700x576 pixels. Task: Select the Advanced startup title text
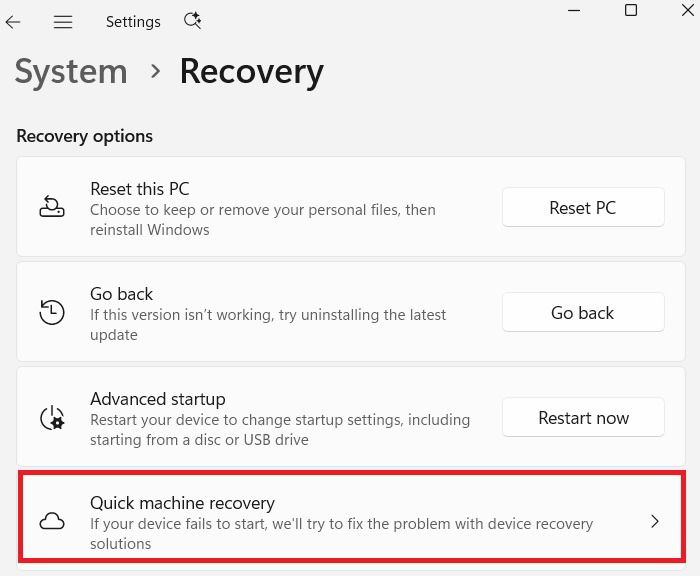click(x=157, y=399)
